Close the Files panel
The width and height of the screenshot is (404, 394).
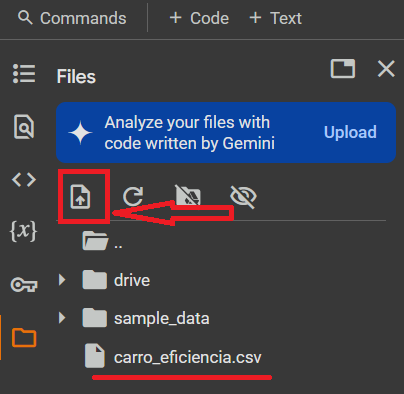point(386,69)
